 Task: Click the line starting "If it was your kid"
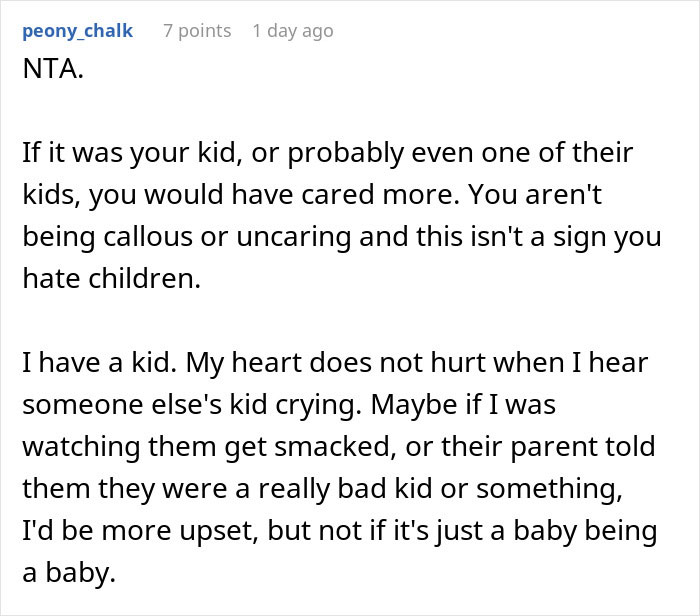(x=327, y=155)
